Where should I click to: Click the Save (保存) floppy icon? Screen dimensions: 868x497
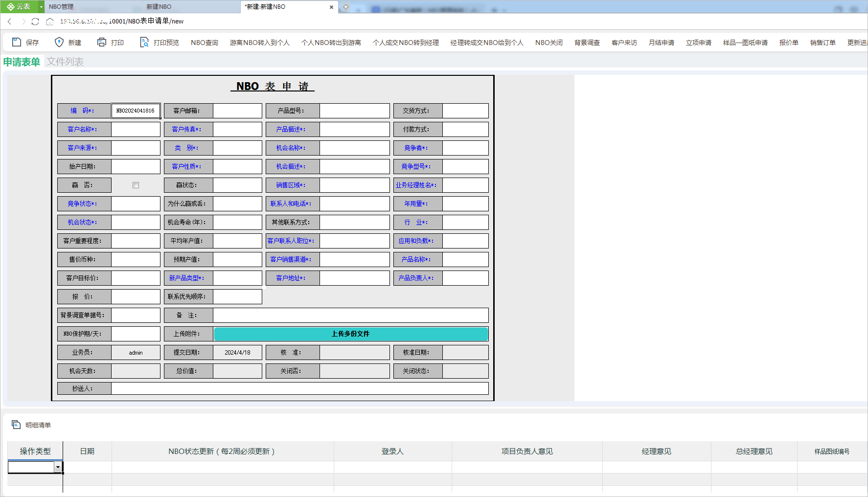17,42
